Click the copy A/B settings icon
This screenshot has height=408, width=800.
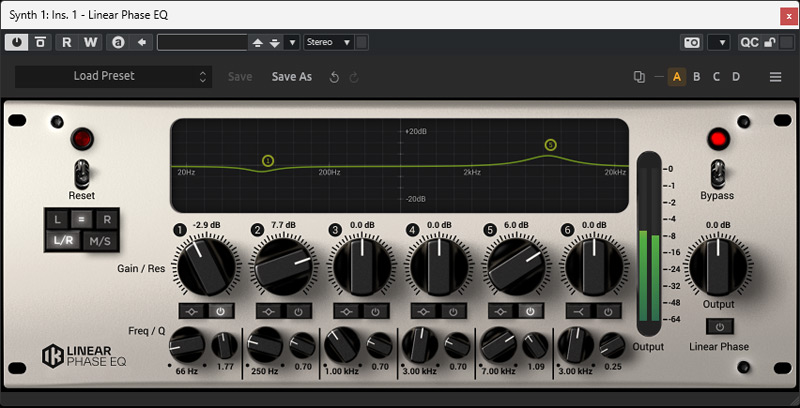click(639, 77)
